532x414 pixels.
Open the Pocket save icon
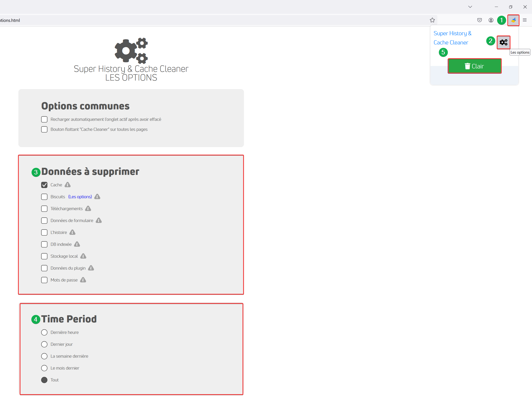point(479,20)
